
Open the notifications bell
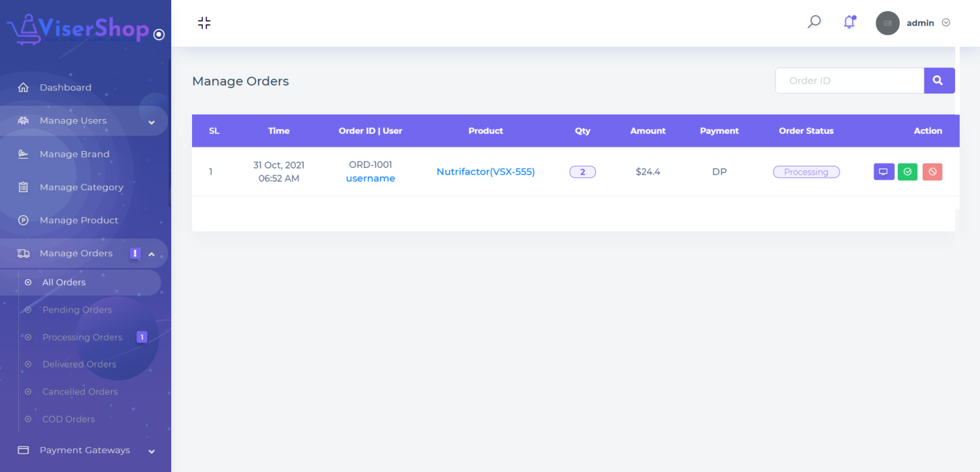[849, 22]
